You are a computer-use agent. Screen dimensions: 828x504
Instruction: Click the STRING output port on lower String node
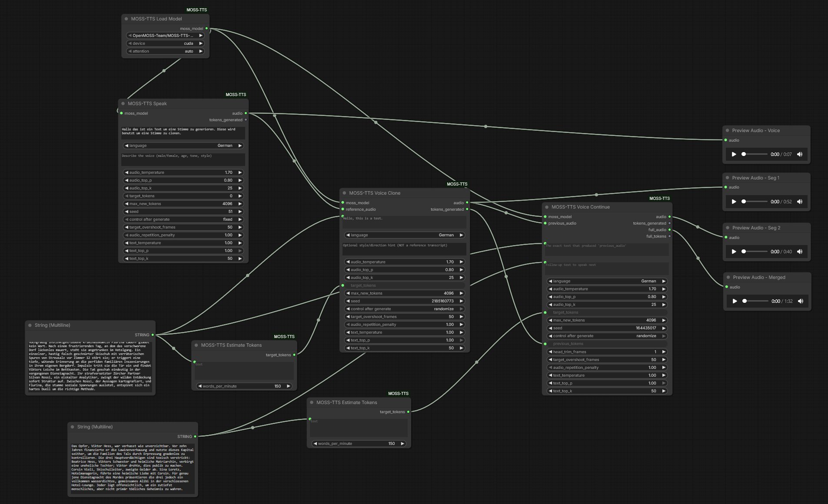point(195,437)
